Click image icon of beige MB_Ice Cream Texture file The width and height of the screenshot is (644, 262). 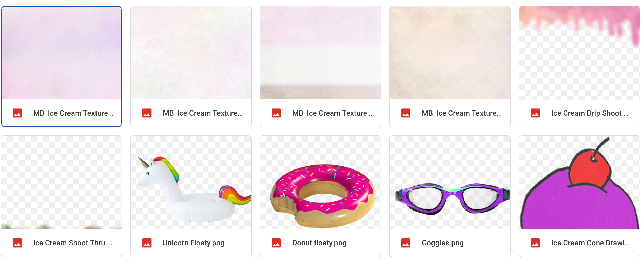pos(406,113)
